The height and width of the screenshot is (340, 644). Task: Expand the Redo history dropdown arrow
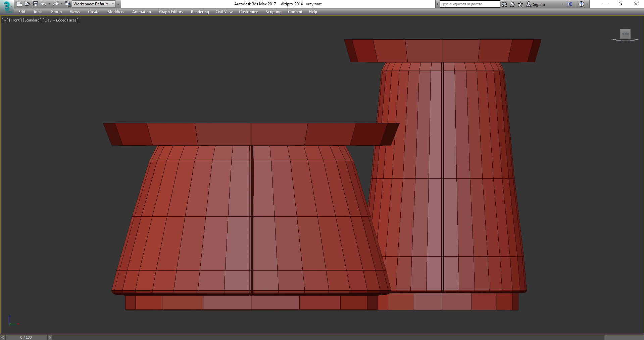click(61, 4)
